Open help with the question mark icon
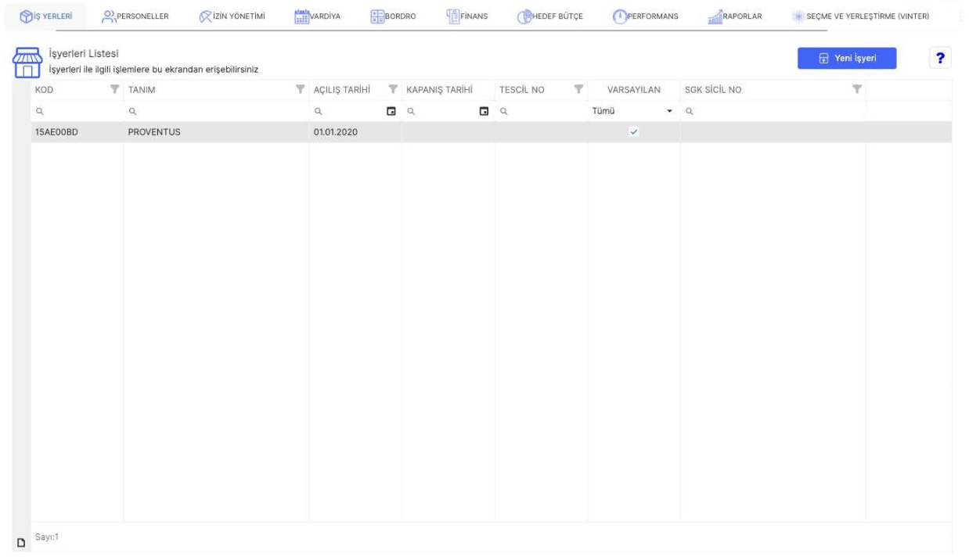969x560 pixels. tap(939, 59)
